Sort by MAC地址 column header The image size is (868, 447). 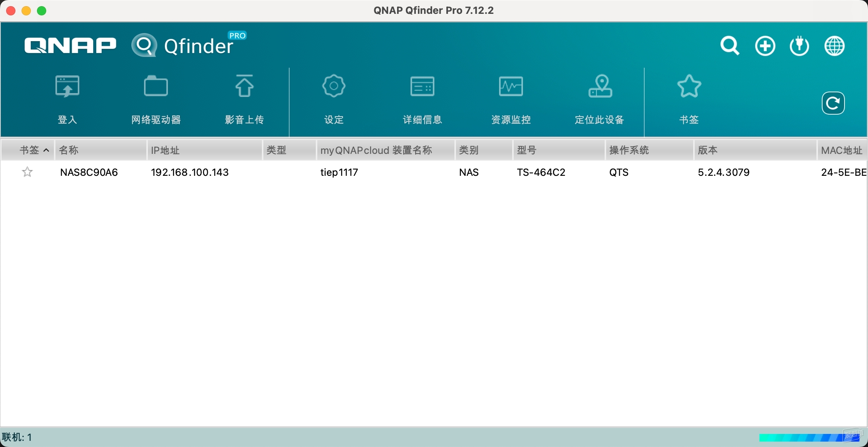842,150
